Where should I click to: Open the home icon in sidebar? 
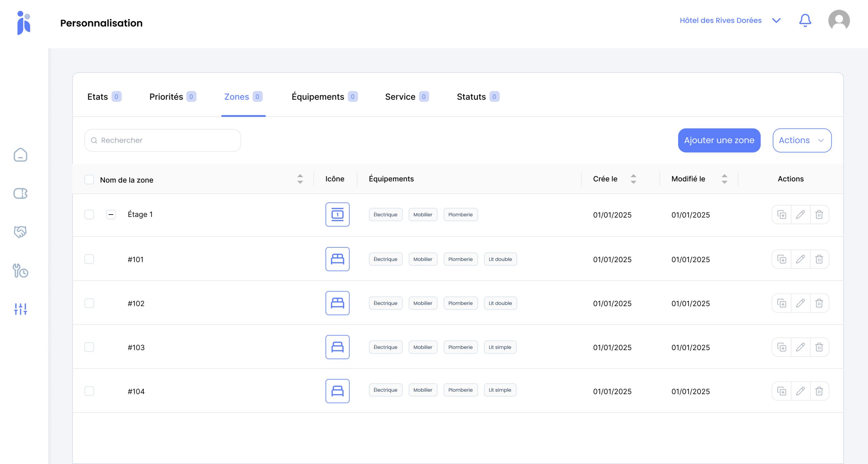tap(20, 155)
